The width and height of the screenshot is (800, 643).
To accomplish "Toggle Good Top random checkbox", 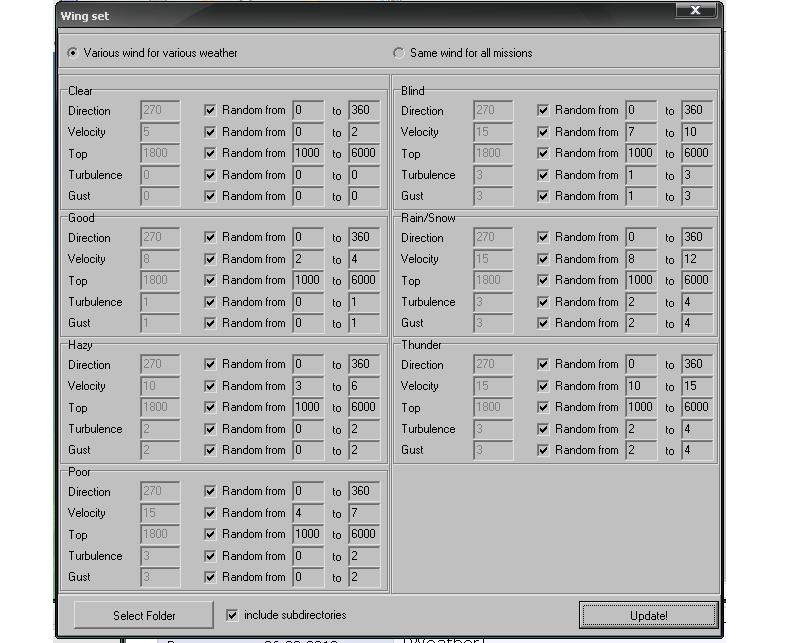I will [x=210, y=280].
